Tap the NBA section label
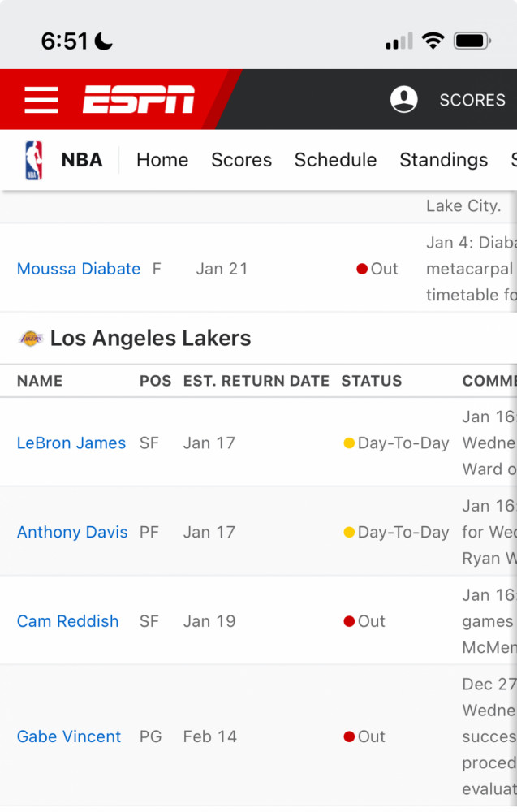517x812 pixels. point(82,160)
